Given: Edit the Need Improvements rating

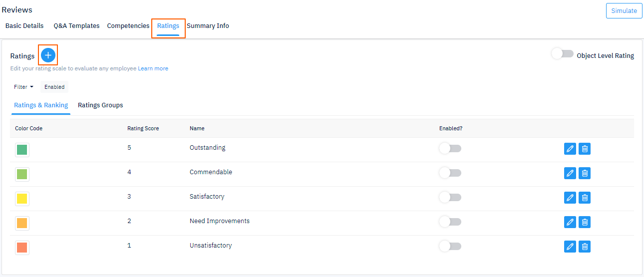Looking at the screenshot, I should 570,222.
